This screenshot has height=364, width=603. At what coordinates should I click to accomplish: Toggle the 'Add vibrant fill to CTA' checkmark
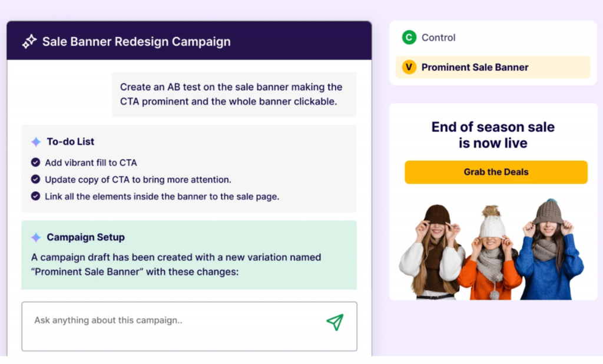35,163
